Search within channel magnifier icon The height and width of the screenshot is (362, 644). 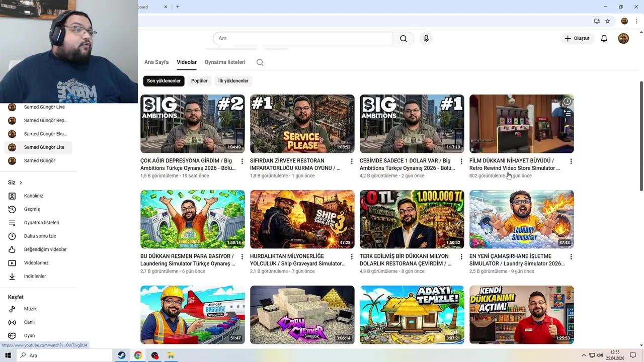(260, 62)
